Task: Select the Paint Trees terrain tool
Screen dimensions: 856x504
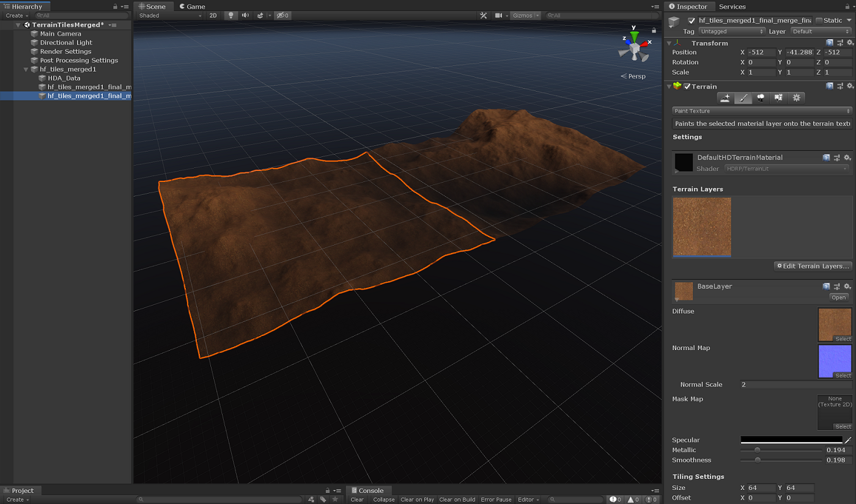Action: pos(761,98)
